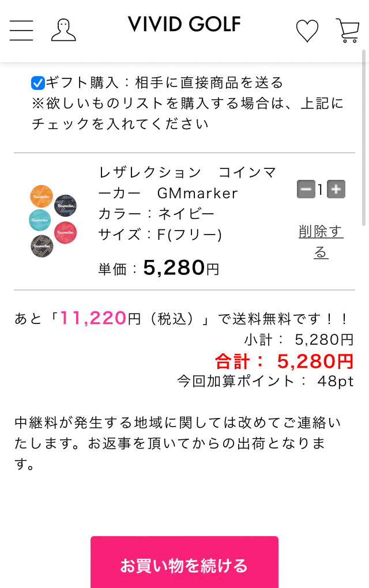Click the お買い物を続ける button
The height and width of the screenshot is (588, 369).
(184, 562)
